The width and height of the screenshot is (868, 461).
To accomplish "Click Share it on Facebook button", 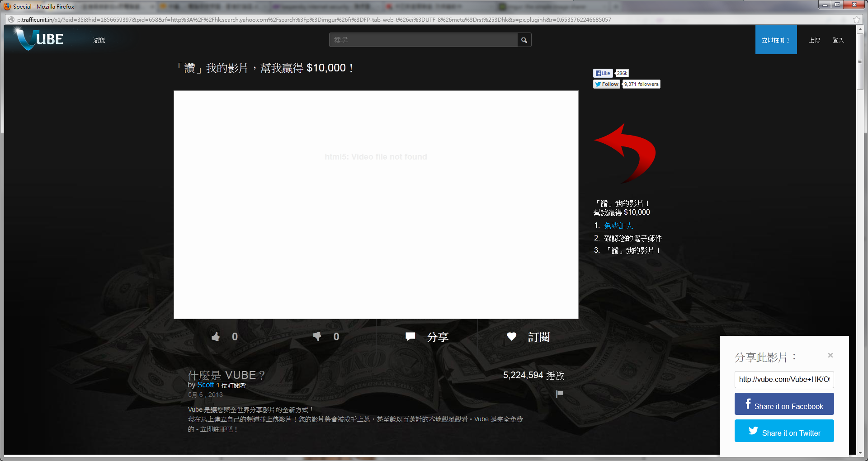I will coord(784,404).
